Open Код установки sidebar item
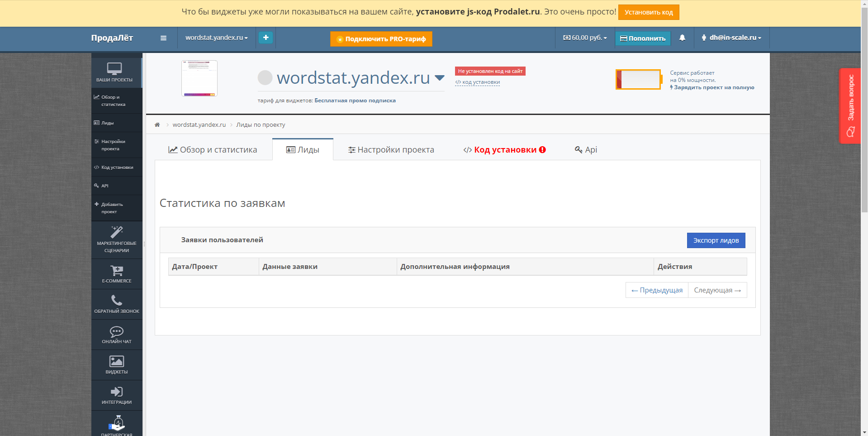This screenshot has width=868, height=436. (x=117, y=167)
